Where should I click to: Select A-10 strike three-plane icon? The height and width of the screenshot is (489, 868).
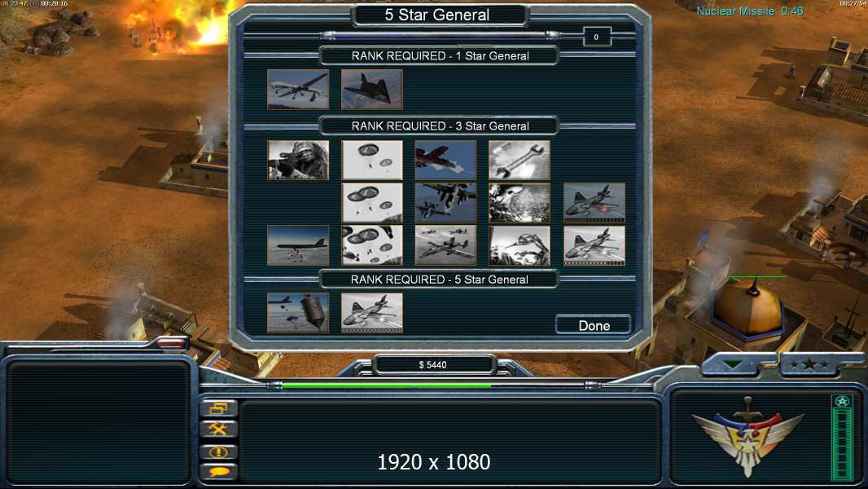coord(445,245)
